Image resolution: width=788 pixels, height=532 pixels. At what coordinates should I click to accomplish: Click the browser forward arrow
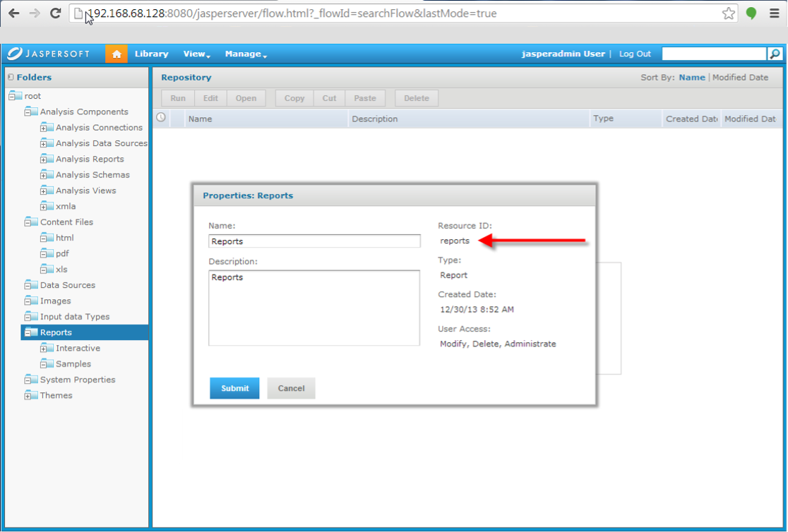[x=35, y=13]
